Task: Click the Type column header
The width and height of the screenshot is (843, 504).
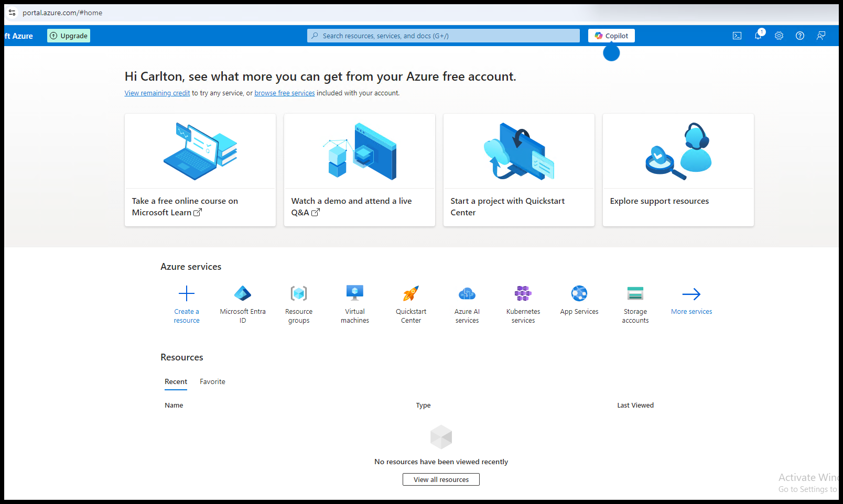Action: click(423, 406)
